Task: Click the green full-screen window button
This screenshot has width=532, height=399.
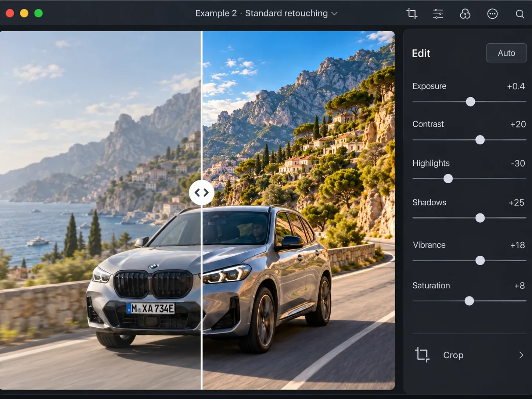Action: coord(39,13)
